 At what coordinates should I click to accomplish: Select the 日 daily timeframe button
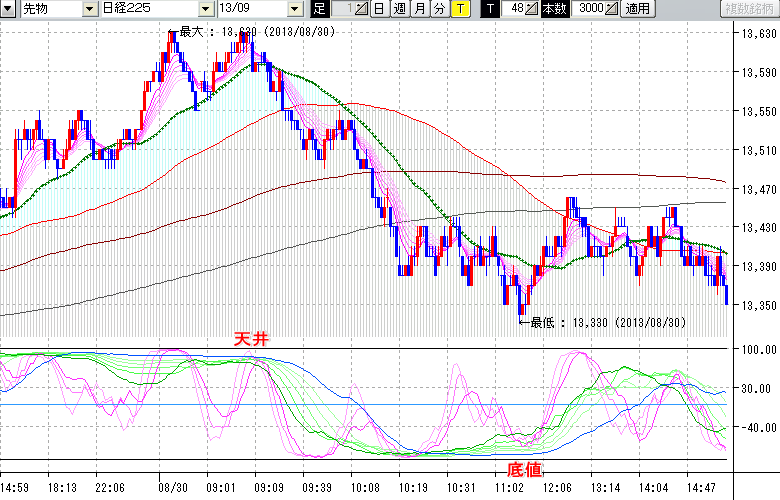click(379, 9)
